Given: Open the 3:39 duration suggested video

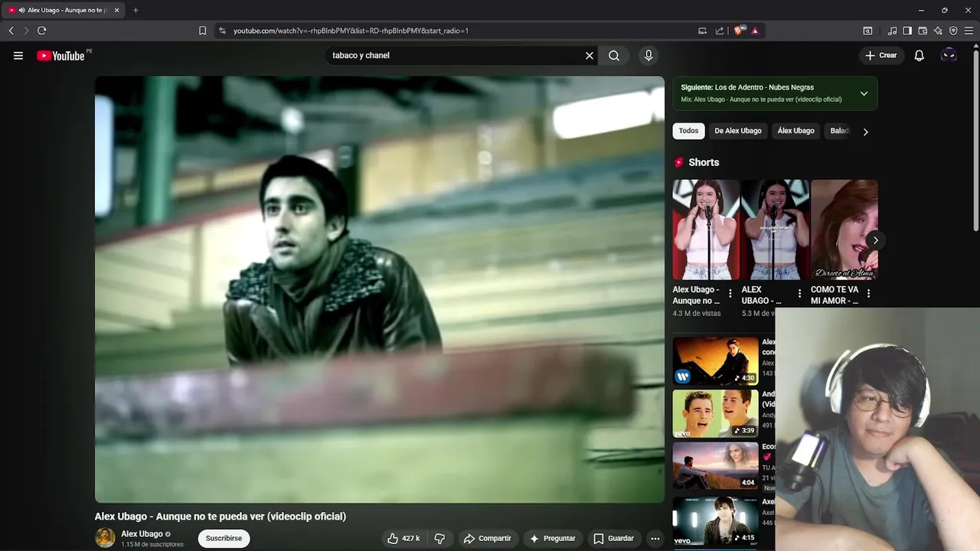Looking at the screenshot, I should point(715,413).
